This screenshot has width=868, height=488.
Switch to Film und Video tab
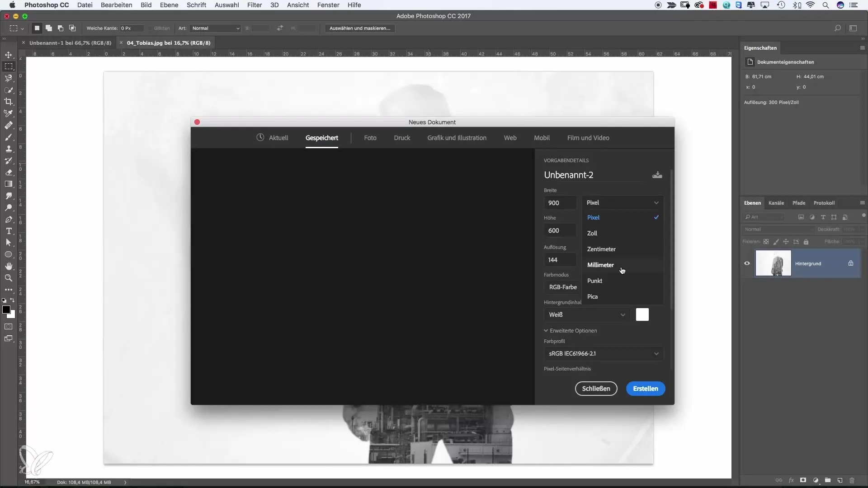(x=588, y=138)
